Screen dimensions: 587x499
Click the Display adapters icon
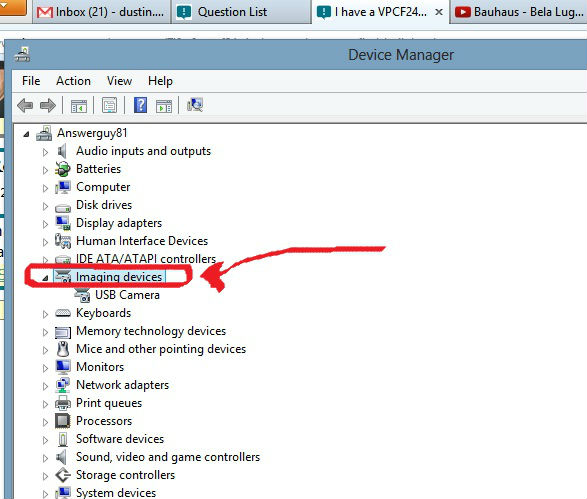pyautogui.click(x=63, y=223)
